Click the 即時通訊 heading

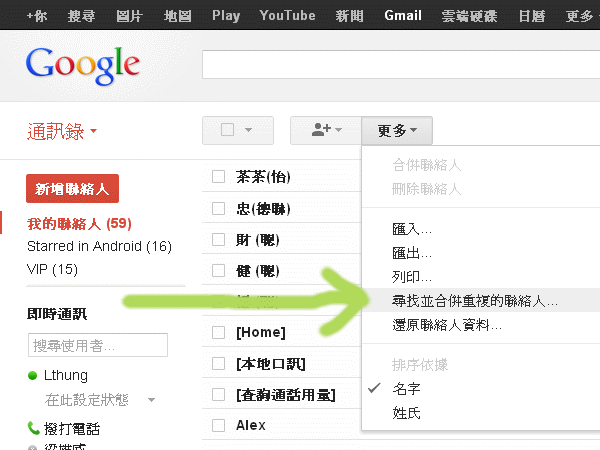pyautogui.click(x=57, y=314)
